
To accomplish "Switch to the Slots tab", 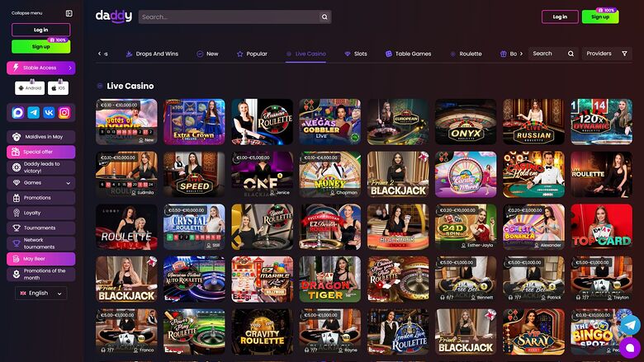I will pos(356,54).
